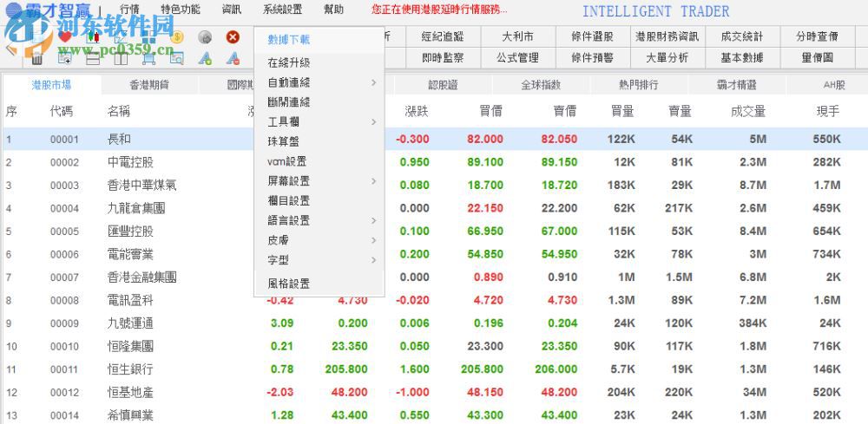Open 港股財務資訊
868x424 pixels.
(667, 37)
